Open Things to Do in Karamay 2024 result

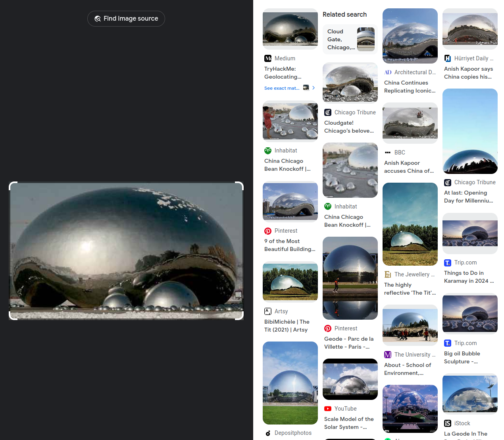pyautogui.click(x=469, y=277)
